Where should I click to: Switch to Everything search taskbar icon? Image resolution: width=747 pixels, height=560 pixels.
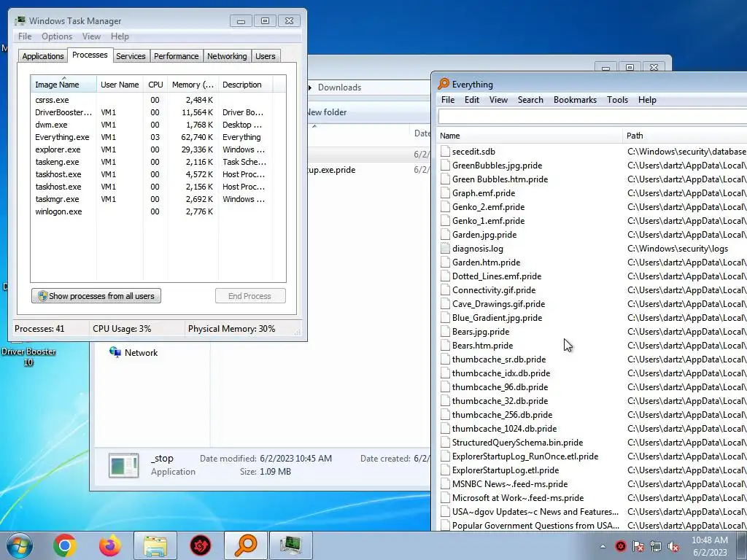click(246, 545)
